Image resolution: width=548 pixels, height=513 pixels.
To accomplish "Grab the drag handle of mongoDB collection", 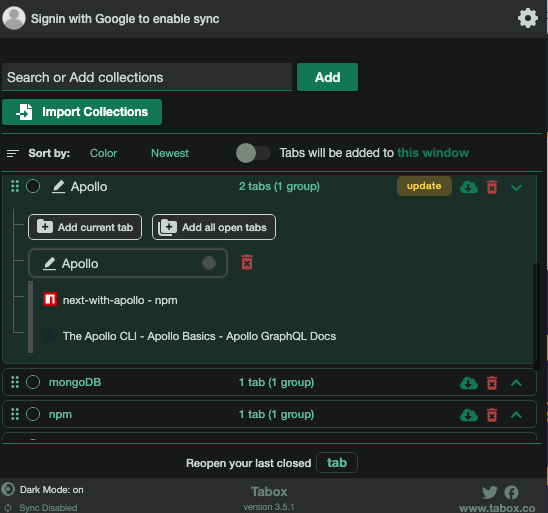I will (x=15, y=382).
